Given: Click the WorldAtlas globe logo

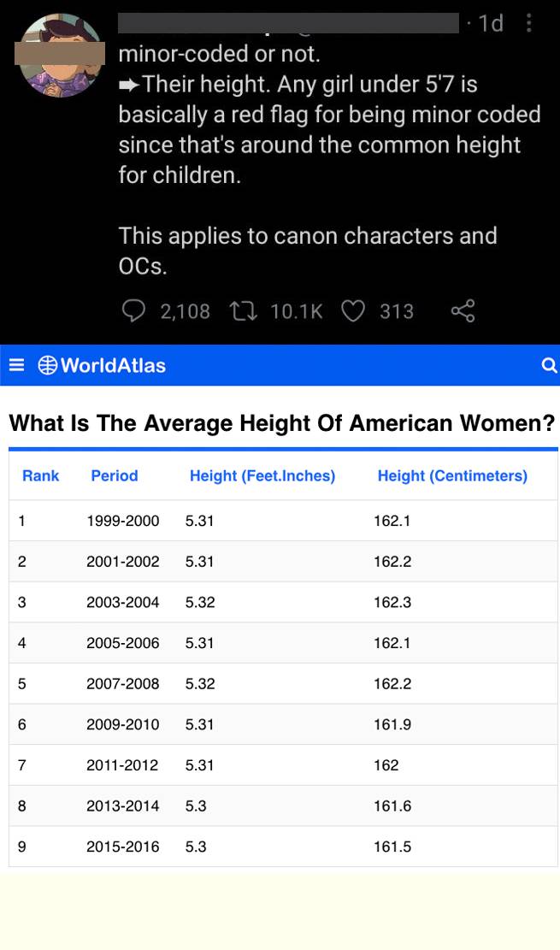Looking at the screenshot, I should (48, 366).
